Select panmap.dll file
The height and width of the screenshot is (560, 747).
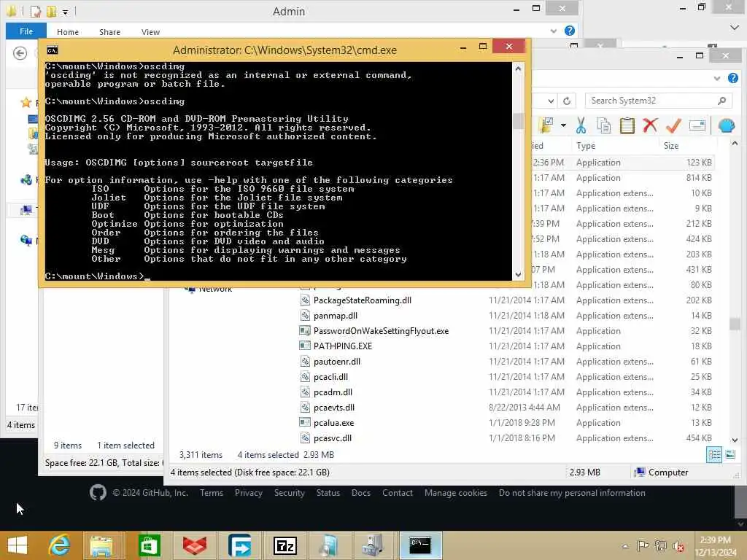tap(336, 316)
